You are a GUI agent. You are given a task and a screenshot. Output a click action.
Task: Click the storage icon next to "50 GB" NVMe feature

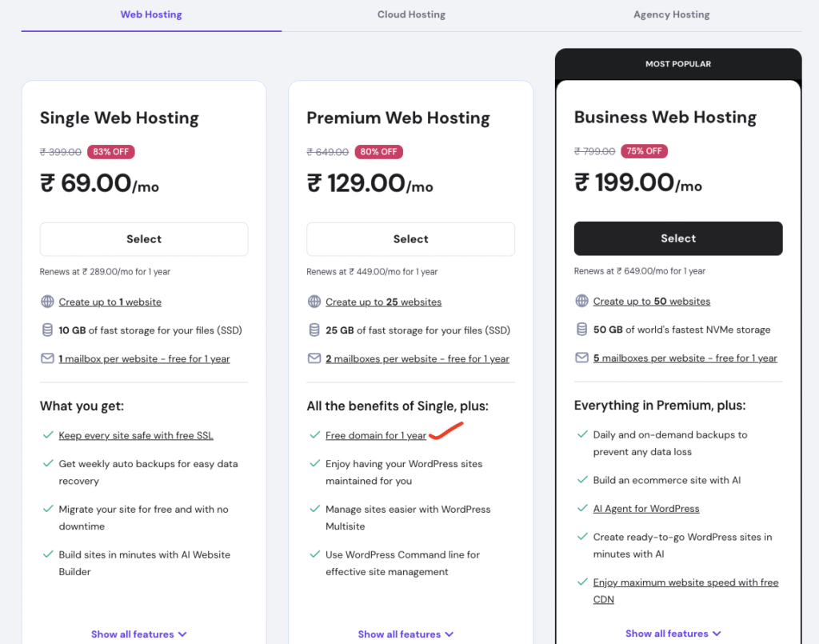pos(581,329)
